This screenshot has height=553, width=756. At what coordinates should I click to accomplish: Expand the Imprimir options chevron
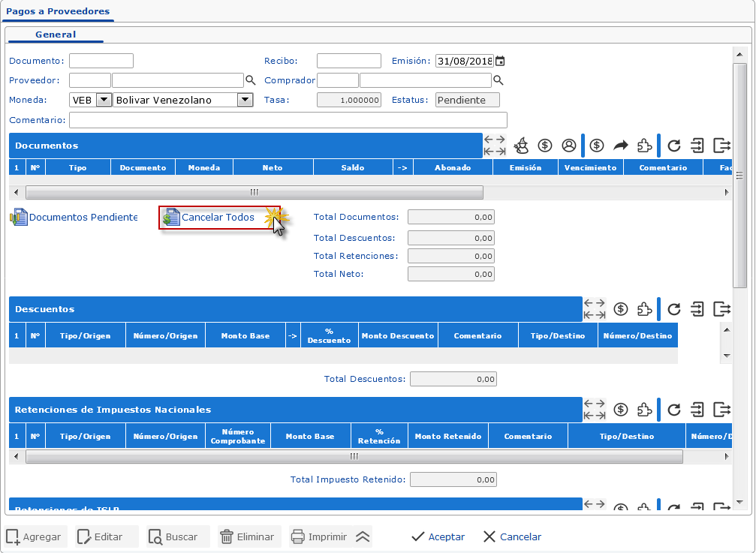click(x=363, y=536)
